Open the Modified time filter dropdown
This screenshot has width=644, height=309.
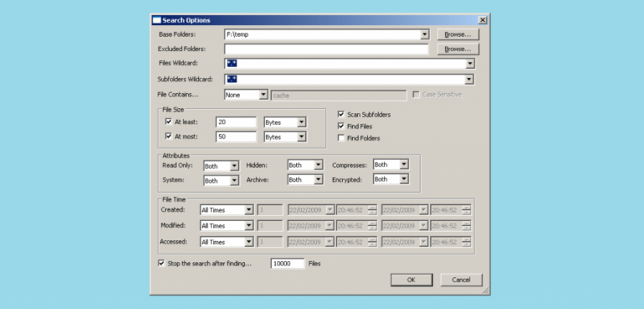(x=226, y=226)
